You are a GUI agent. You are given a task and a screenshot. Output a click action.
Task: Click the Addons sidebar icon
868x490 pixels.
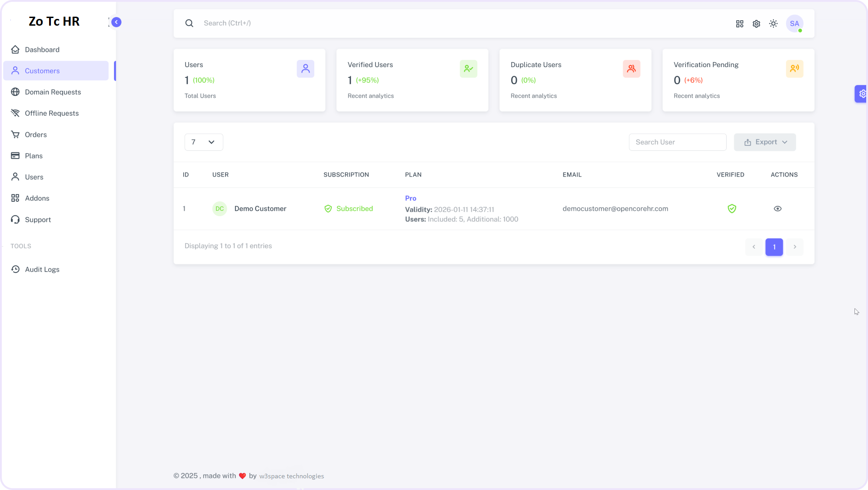[x=15, y=198]
